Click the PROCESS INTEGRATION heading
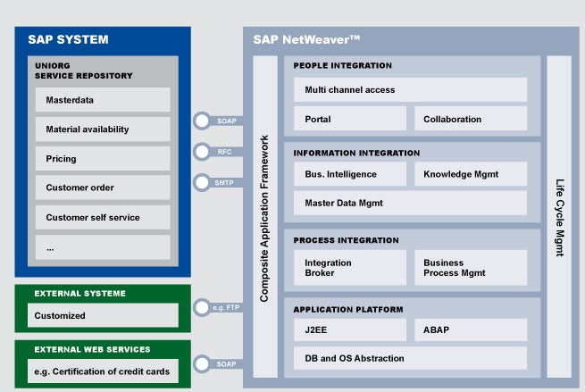 pyautogui.click(x=346, y=240)
